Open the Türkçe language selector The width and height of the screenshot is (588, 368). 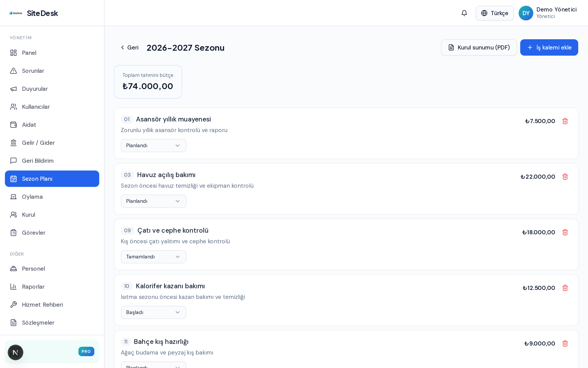tap(494, 13)
